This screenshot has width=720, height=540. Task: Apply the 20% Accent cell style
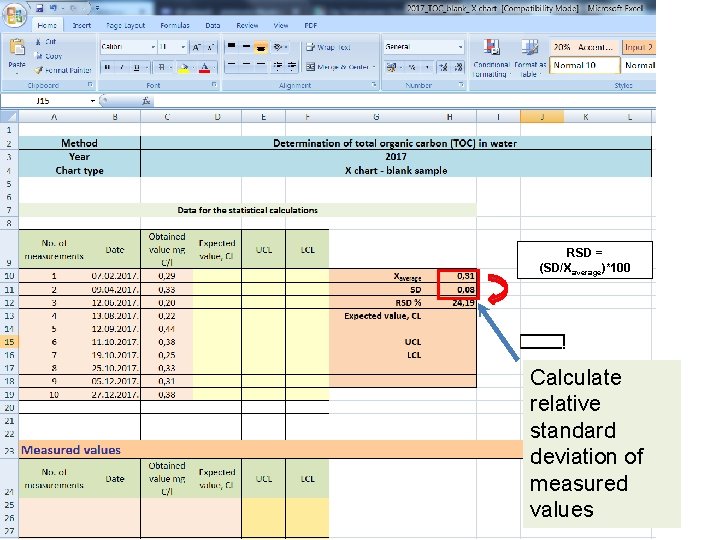[x=584, y=47]
